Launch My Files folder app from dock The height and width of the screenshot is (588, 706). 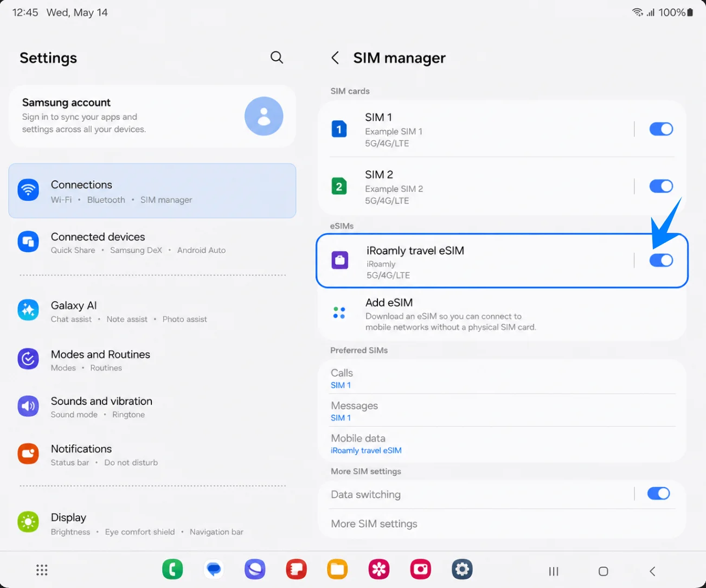(337, 570)
